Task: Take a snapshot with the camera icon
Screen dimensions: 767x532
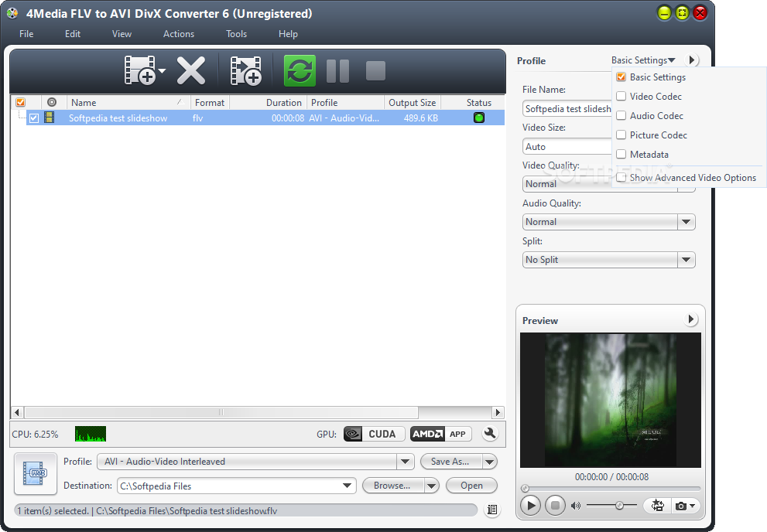Action: [681, 506]
